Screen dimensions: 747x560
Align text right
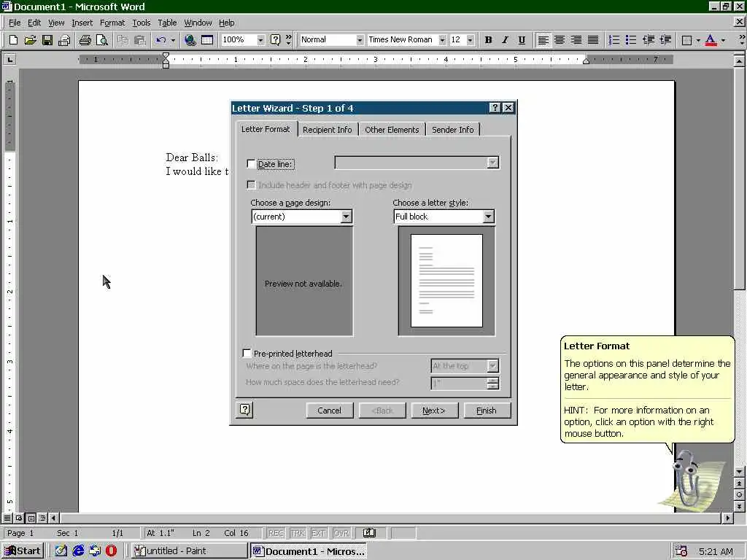tap(576, 40)
